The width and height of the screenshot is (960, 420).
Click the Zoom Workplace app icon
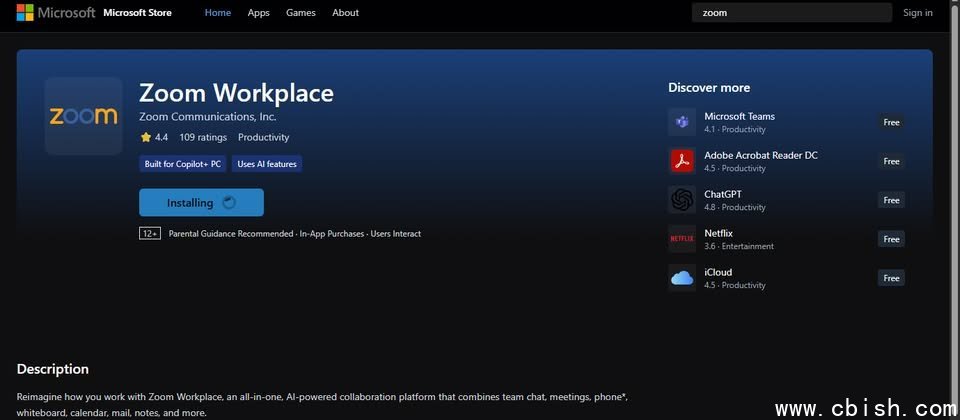coord(84,116)
